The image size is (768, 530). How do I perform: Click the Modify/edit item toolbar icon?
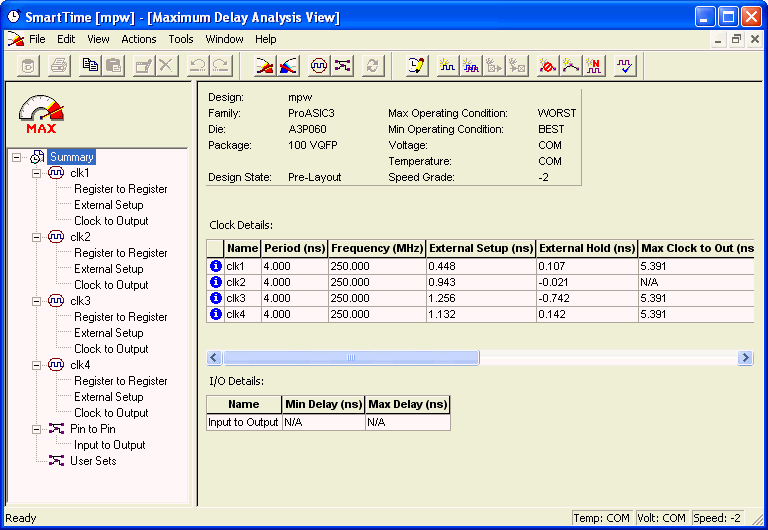point(144,66)
